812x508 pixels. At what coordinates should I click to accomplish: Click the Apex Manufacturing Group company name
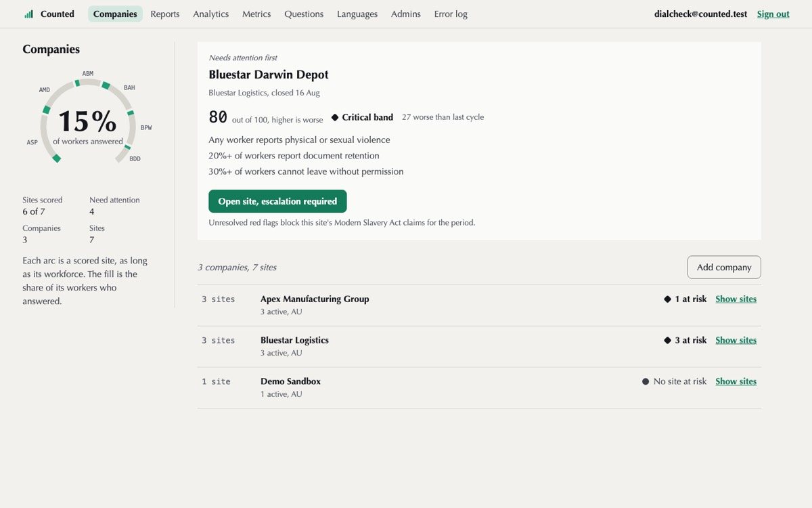point(315,299)
